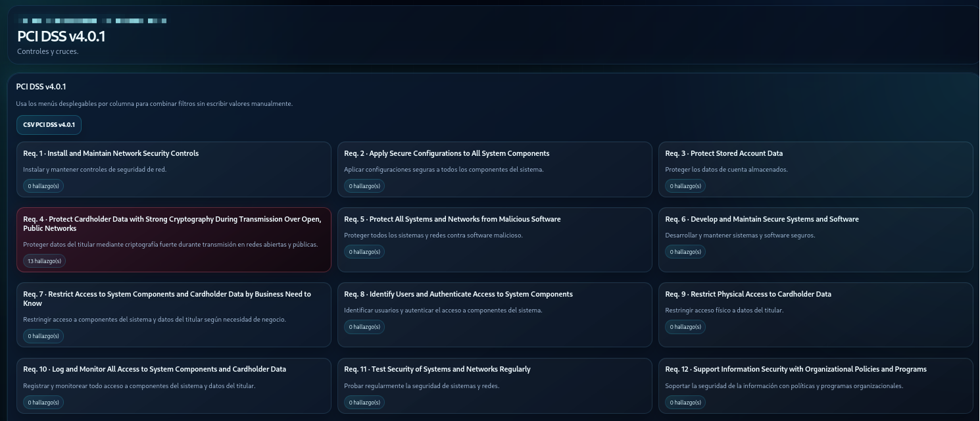The width and height of the screenshot is (980, 421).
Task: Click the 0 hallazgo(s) badge under Req. 8
Action: click(x=364, y=327)
